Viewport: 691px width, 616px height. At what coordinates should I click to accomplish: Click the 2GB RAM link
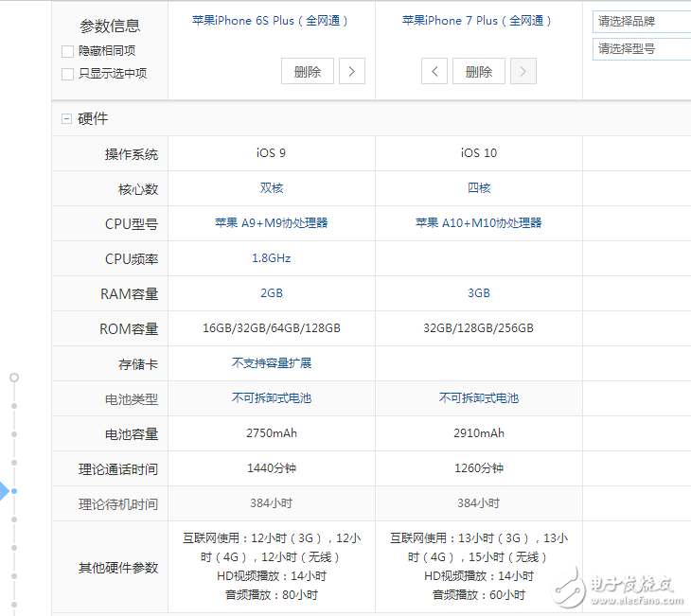(x=272, y=293)
